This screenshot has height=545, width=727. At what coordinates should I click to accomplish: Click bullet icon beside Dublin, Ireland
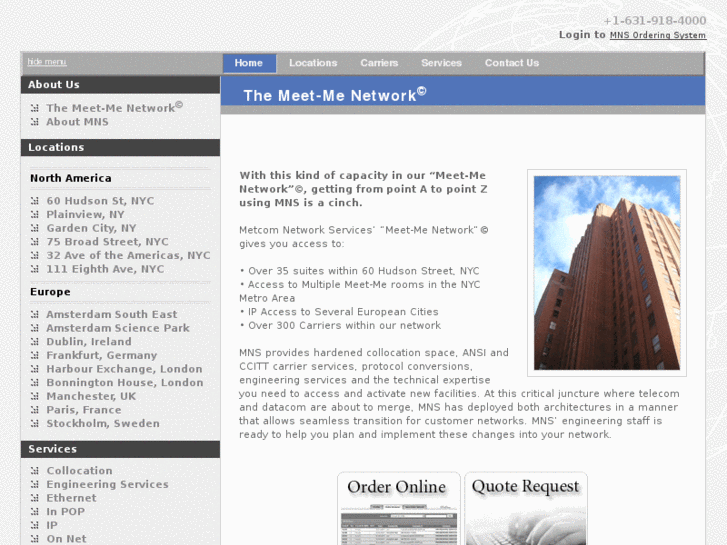[35, 342]
